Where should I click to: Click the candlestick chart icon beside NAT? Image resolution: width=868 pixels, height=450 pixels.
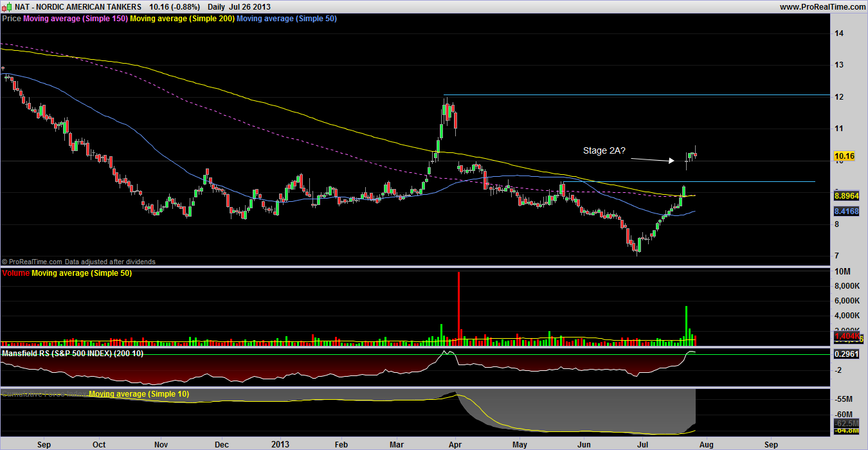[x=8, y=6]
